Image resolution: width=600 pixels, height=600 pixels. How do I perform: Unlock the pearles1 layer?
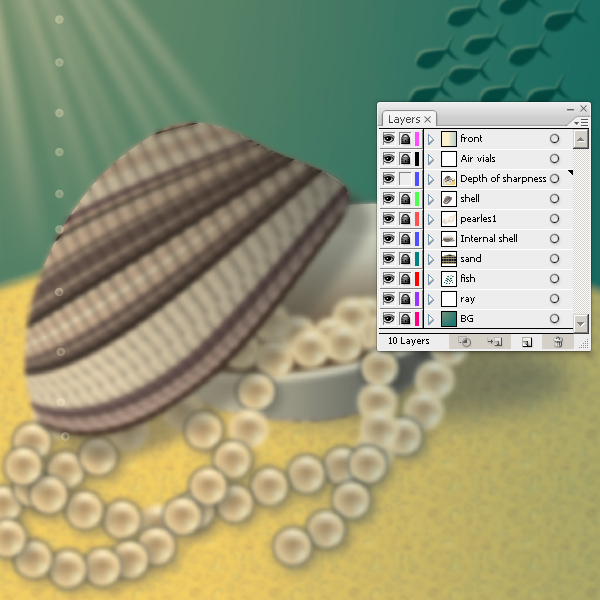click(405, 218)
